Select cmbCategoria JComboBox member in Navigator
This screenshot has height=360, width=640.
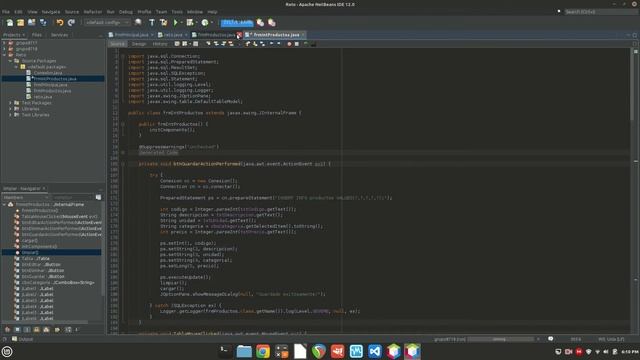click(58, 282)
